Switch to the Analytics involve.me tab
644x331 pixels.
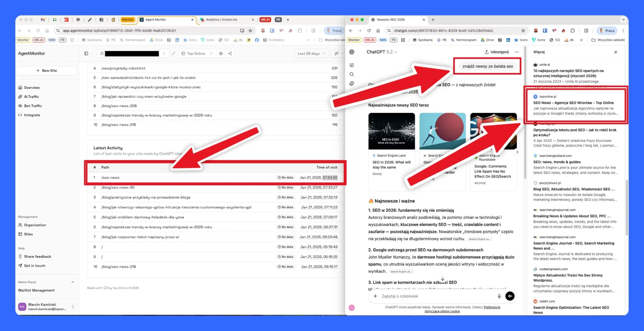(226, 20)
